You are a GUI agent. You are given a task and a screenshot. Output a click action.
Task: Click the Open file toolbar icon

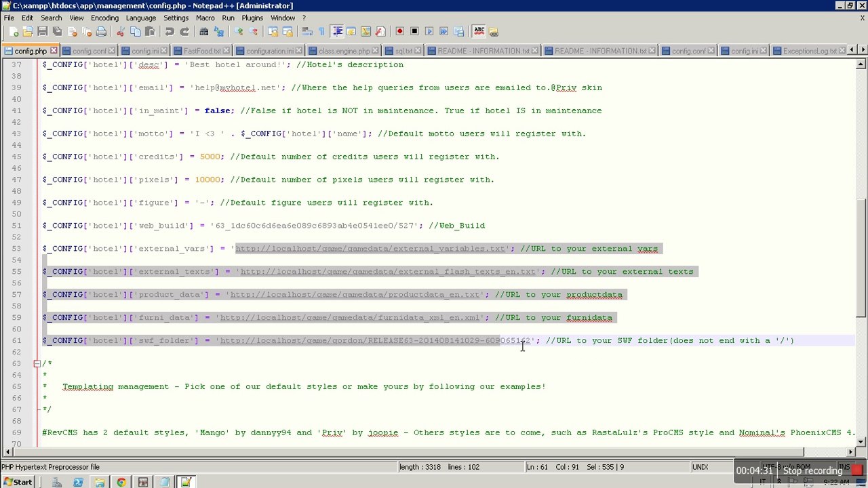(x=28, y=31)
